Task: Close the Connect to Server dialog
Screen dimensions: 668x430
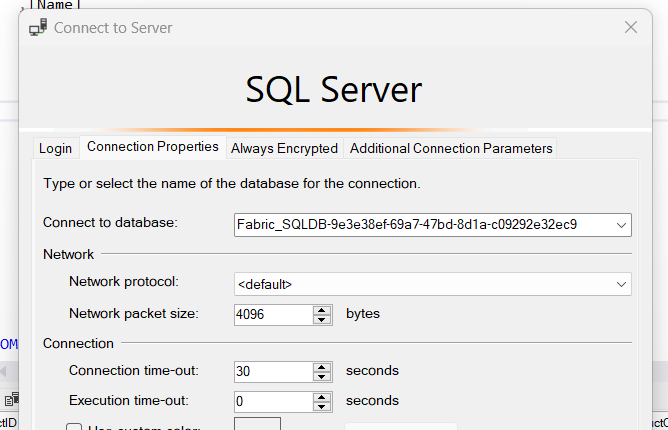Action: coord(631,27)
